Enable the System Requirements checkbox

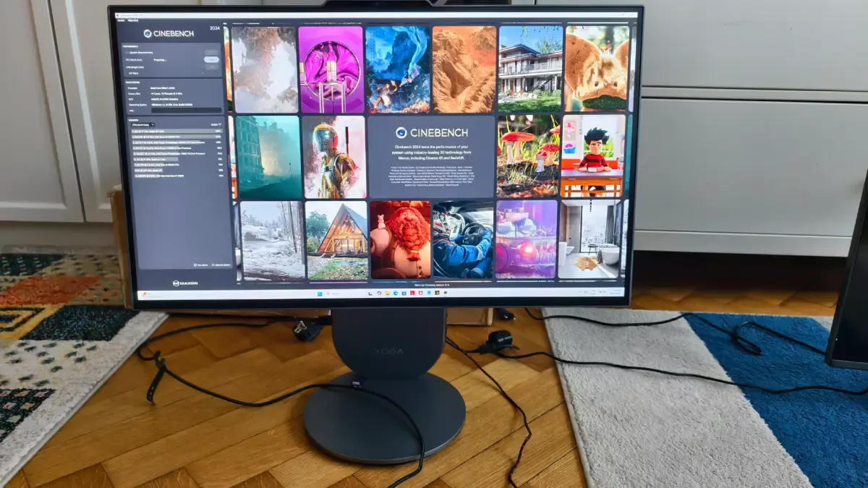pyautogui.click(x=125, y=52)
